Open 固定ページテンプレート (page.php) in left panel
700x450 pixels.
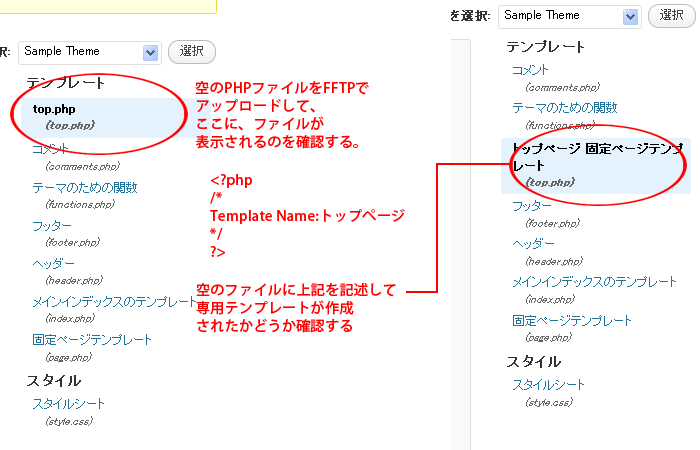click(x=92, y=340)
